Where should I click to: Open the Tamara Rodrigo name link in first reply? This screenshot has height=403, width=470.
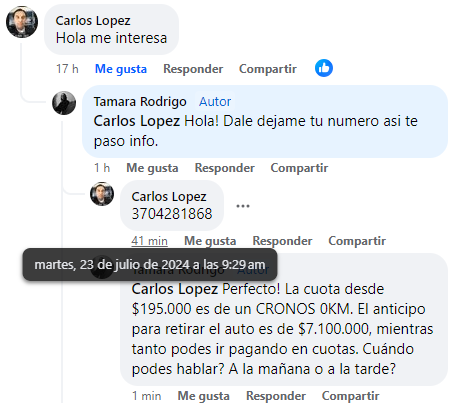tap(140, 101)
